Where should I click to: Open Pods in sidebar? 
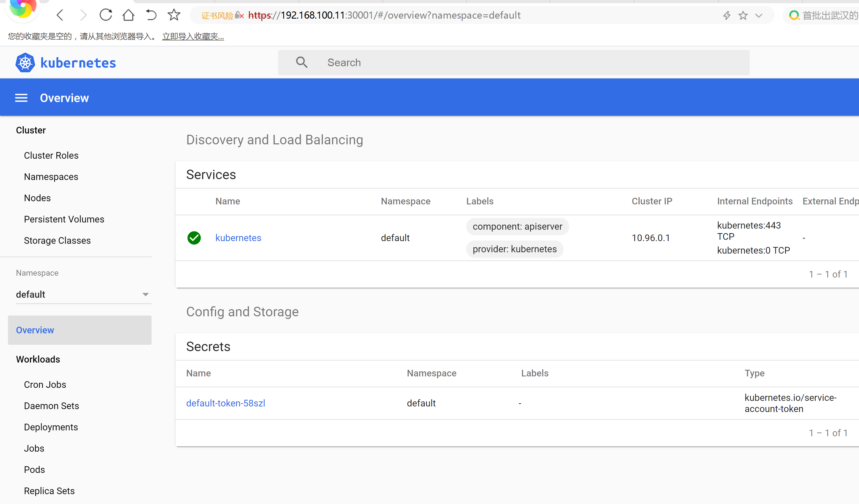(34, 470)
